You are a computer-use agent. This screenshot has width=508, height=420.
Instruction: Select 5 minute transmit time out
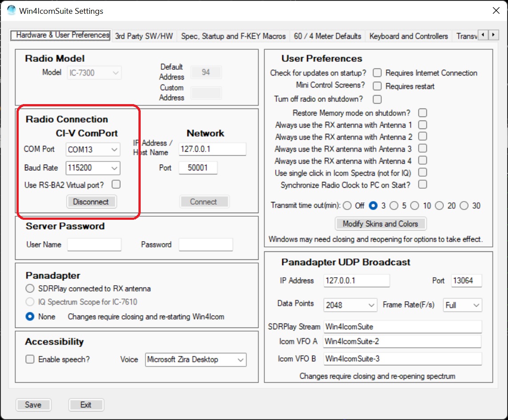pos(394,206)
